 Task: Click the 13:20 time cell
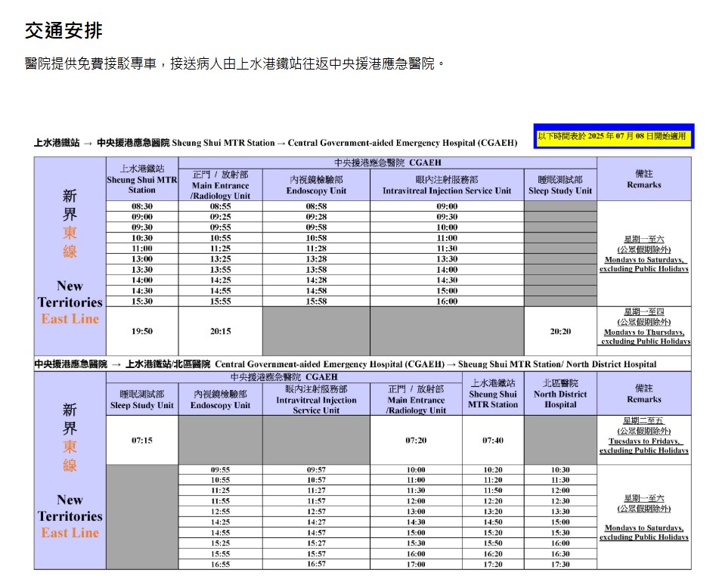[x=493, y=512]
